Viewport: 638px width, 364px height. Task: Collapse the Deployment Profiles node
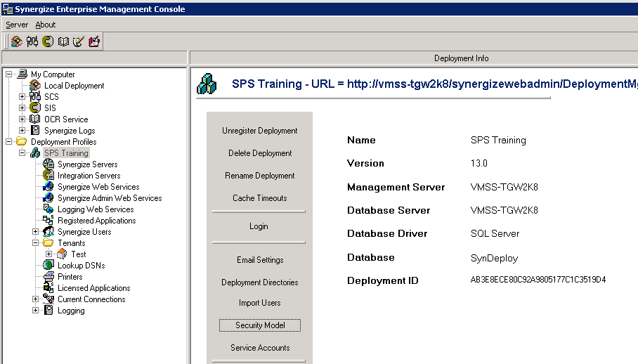point(8,141)
